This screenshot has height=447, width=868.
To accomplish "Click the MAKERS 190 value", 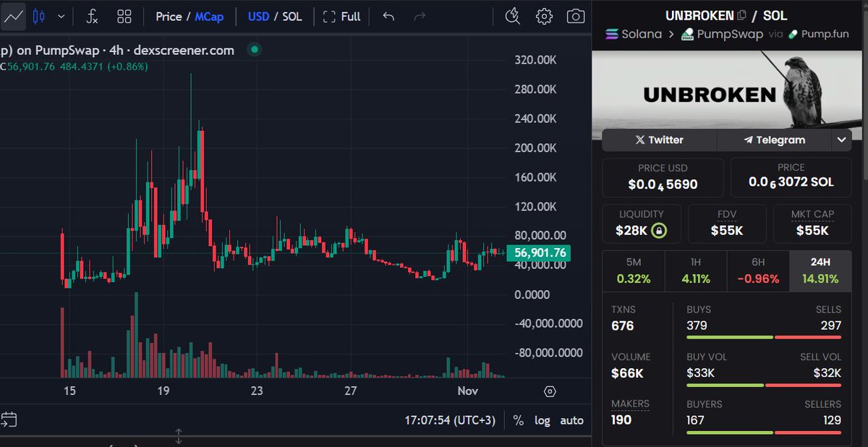I will pos(621,420).
